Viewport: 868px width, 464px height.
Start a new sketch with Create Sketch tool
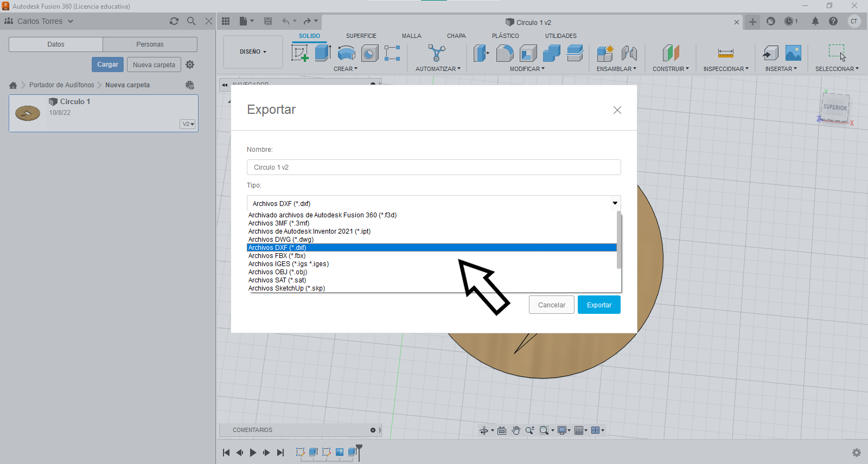pyautogui.click(x=300, y=53)
